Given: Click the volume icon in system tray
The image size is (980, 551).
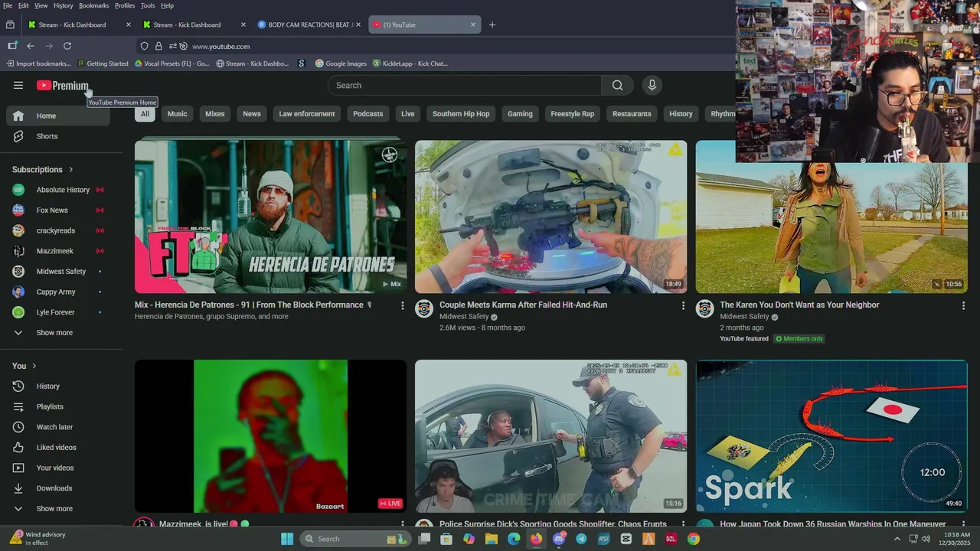Looking at the screenshot, I should (x=926, y=539).
